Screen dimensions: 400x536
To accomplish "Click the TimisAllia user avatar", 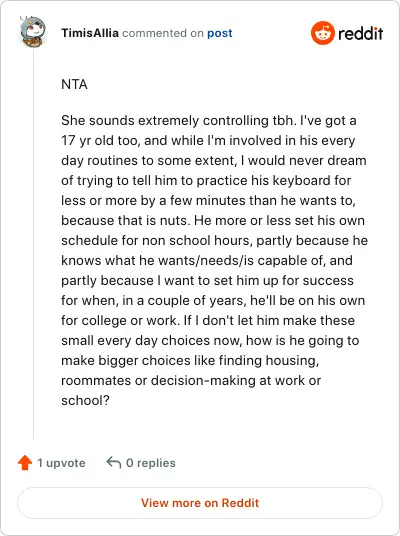I will click(32, 31).
